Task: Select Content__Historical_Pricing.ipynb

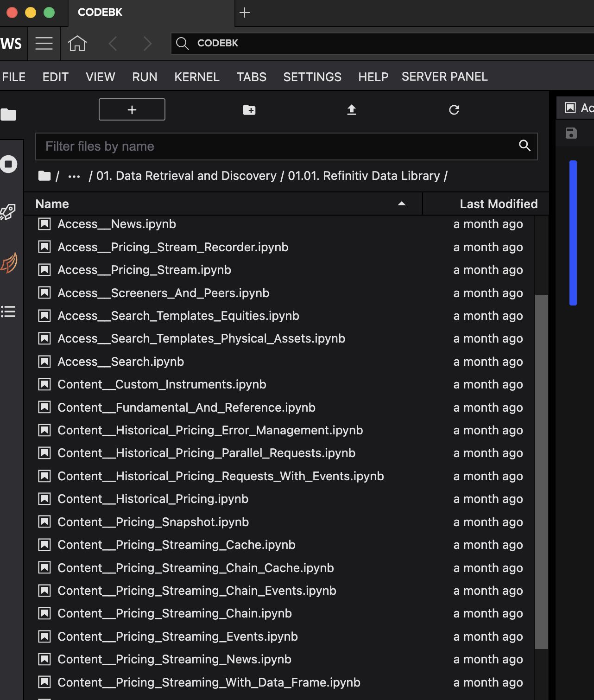Action: coord(286,499)
